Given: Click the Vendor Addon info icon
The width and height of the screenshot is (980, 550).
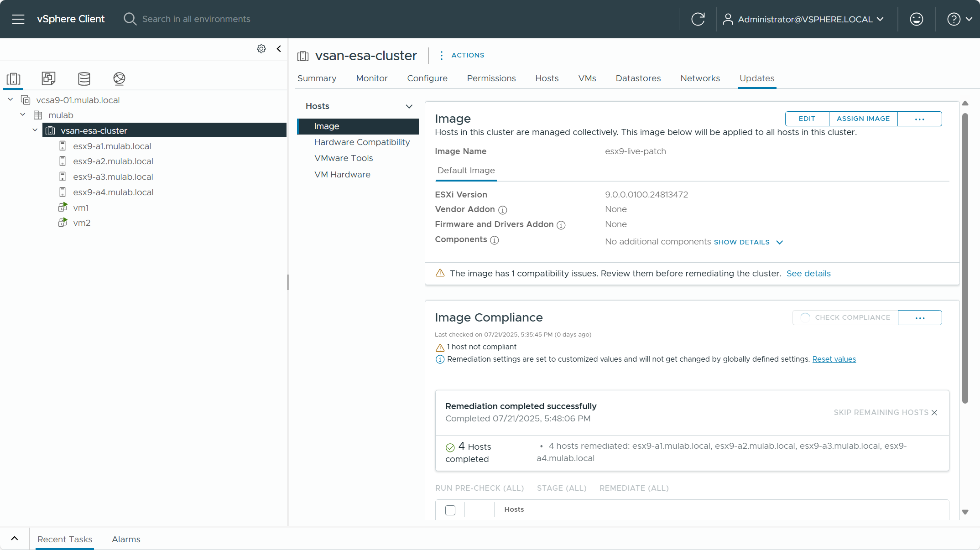Looking at the screenshot, I should coord(502,210).
